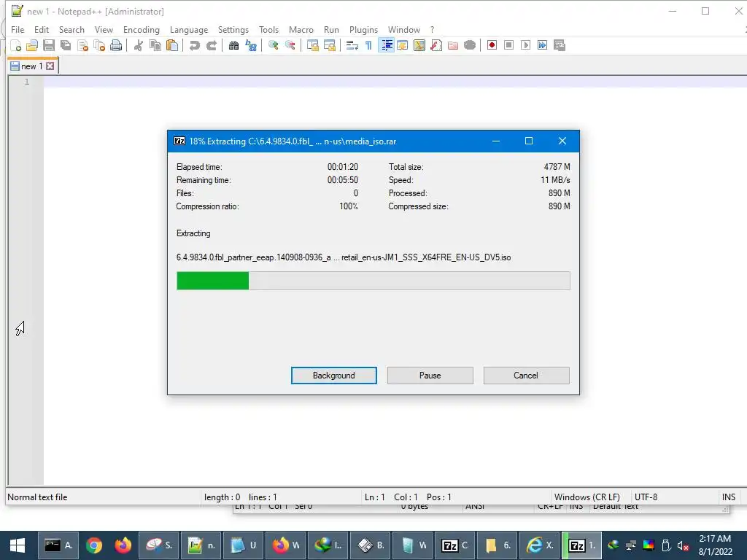Click the Save All toolbar icon
Screen dimensions: 747x560
click(x=66, y=45)
